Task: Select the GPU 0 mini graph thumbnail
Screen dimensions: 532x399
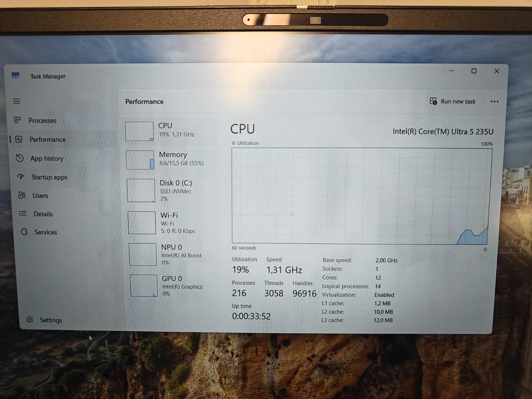Action: point(144,285)
